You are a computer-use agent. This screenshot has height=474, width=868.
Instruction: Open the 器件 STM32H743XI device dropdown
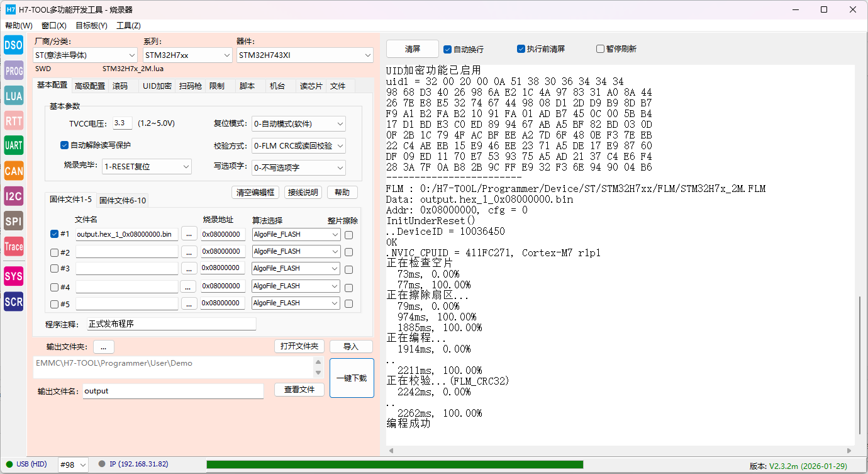pyautogui.click(x=305, y=55)
